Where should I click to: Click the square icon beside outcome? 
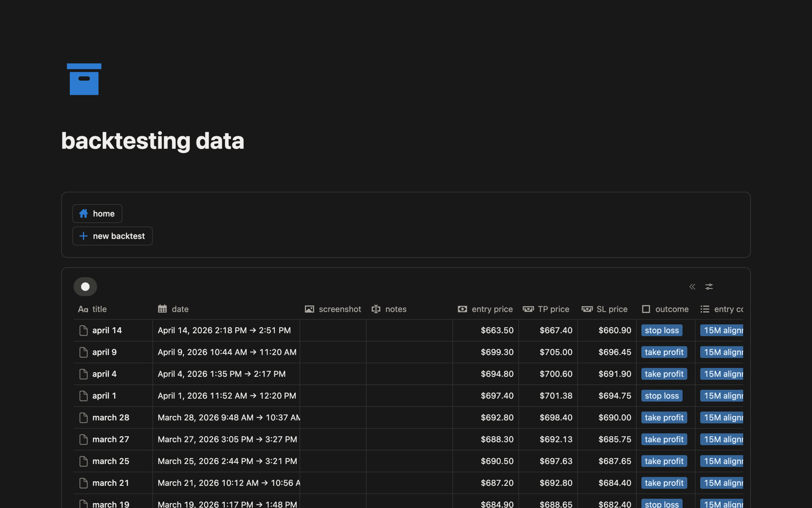[x=646, y=309]
